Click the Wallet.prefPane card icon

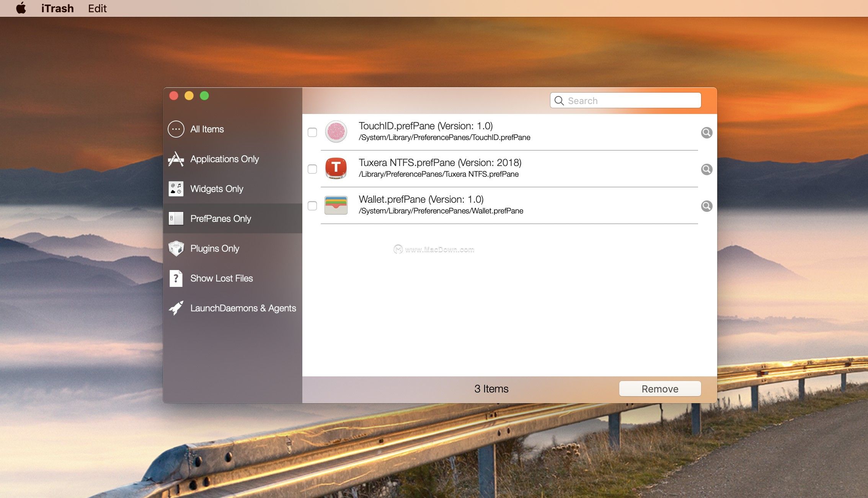[x=336, y=205]
